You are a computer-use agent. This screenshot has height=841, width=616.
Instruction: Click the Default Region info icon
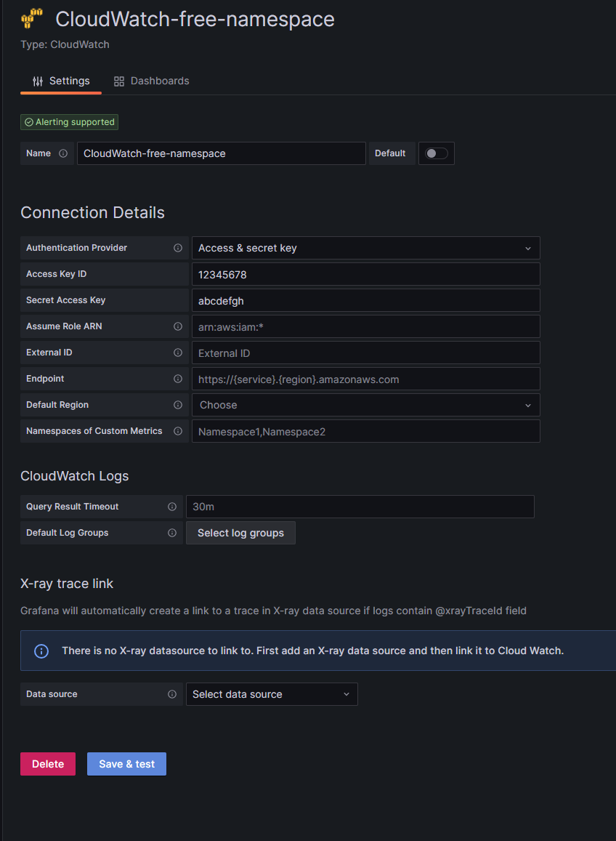[178, 405]
